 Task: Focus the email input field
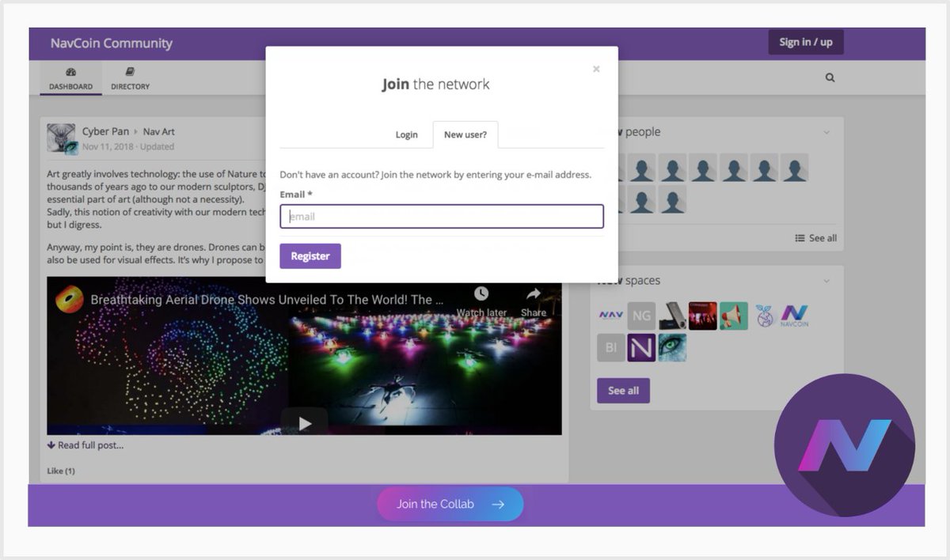pyautogui.click(x=442, y=216)
